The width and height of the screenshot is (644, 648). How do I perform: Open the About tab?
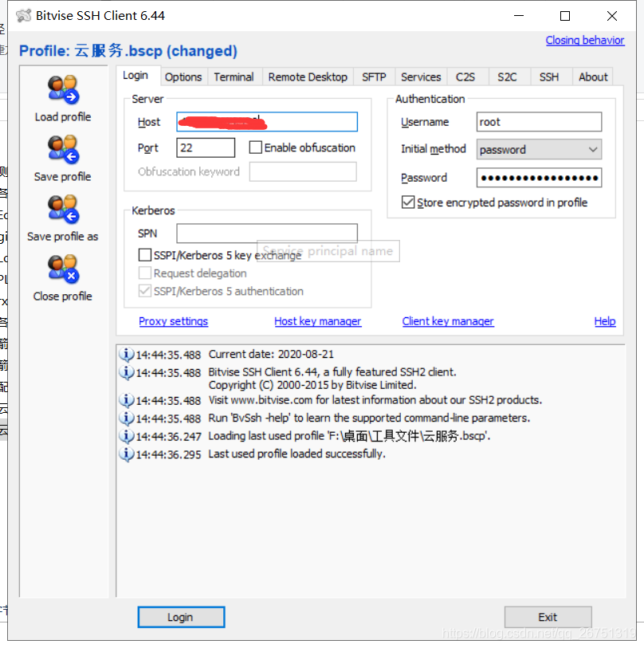click(593, 77)
